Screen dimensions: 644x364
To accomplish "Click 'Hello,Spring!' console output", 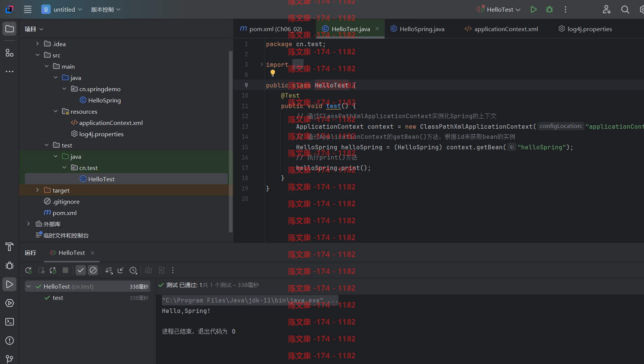I will [186, 311].
